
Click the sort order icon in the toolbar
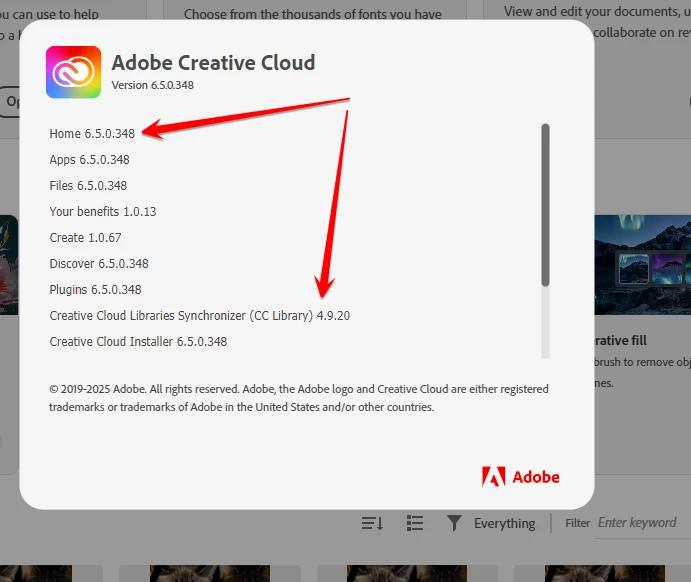pyautogui.click(x=372, y=523)
